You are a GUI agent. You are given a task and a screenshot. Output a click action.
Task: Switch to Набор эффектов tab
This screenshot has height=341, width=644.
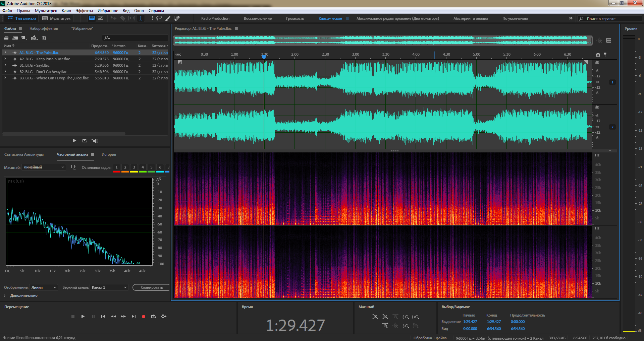pyautogui.click(x=44, y=28)
